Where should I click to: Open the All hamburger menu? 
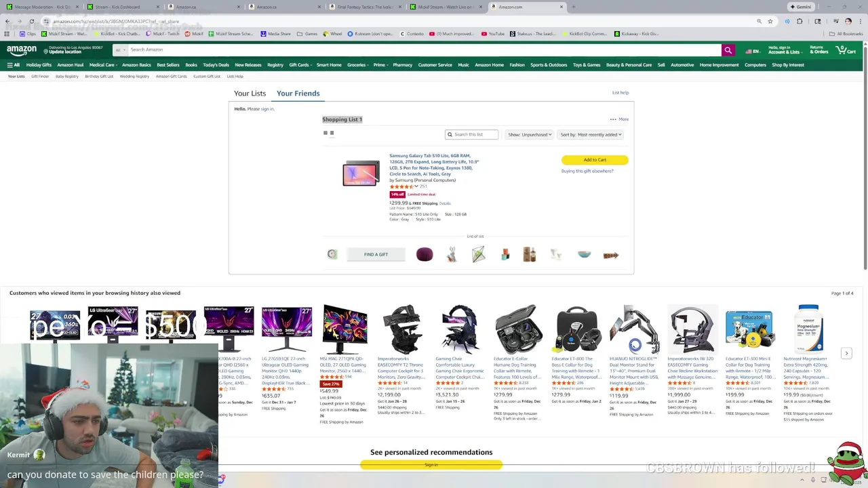[13, 65]
